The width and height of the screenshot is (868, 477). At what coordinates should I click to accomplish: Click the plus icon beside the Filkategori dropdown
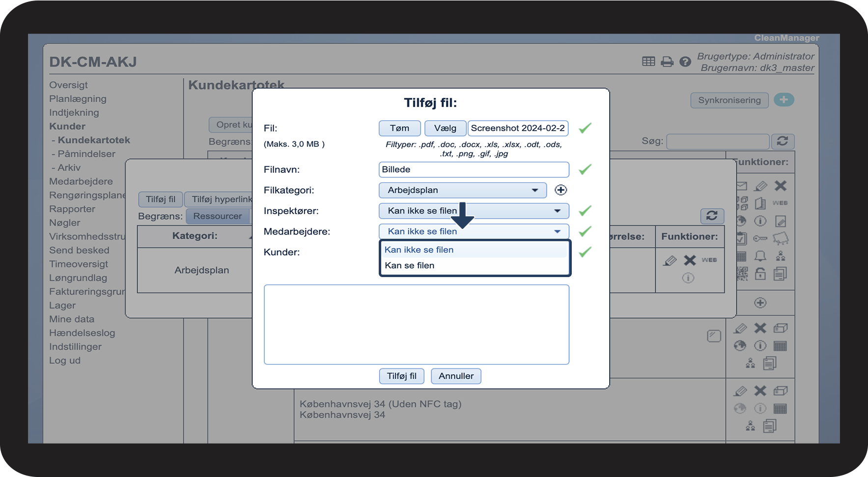560,190
